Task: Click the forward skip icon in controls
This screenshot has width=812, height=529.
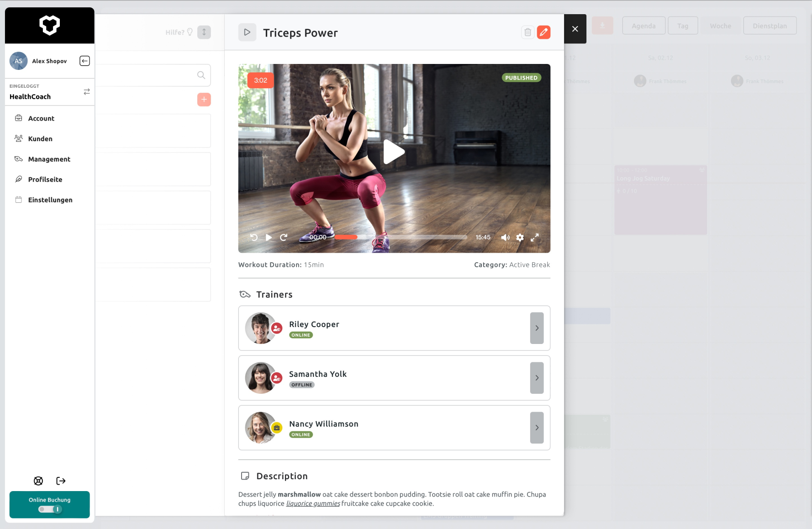Action: click(x=284, y=237)
